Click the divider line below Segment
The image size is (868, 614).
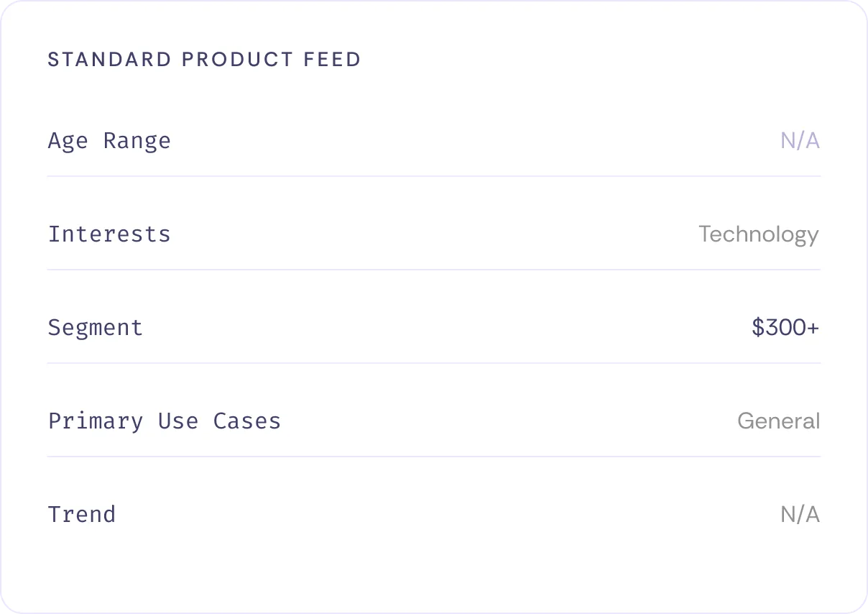pyautogui.click(x=434, y=363)
